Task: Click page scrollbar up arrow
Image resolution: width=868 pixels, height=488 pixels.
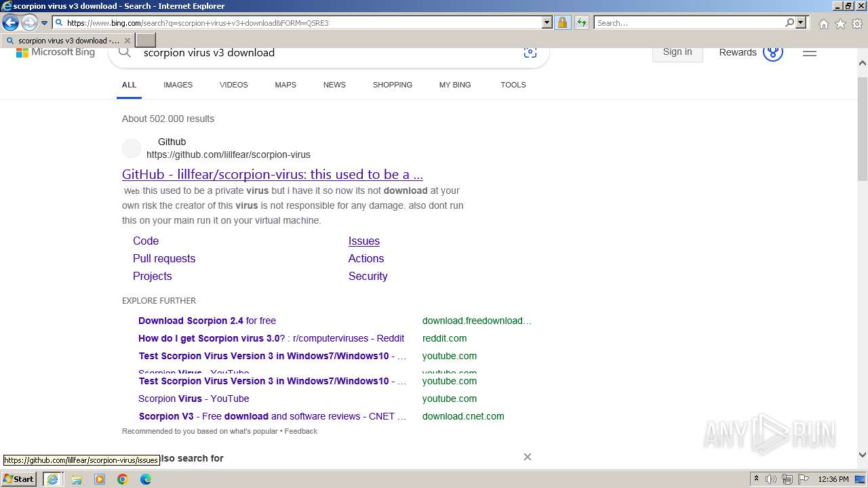Action: pyautogui.click(x=863, y=63)
